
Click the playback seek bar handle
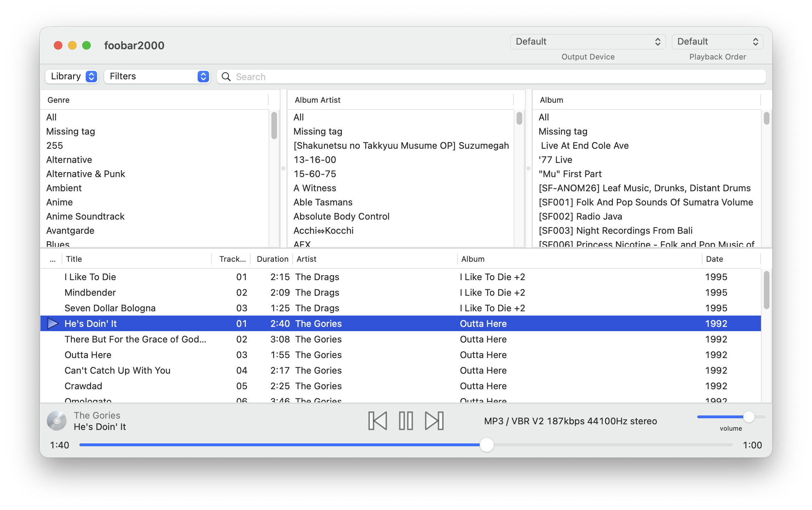pos(487,445)
